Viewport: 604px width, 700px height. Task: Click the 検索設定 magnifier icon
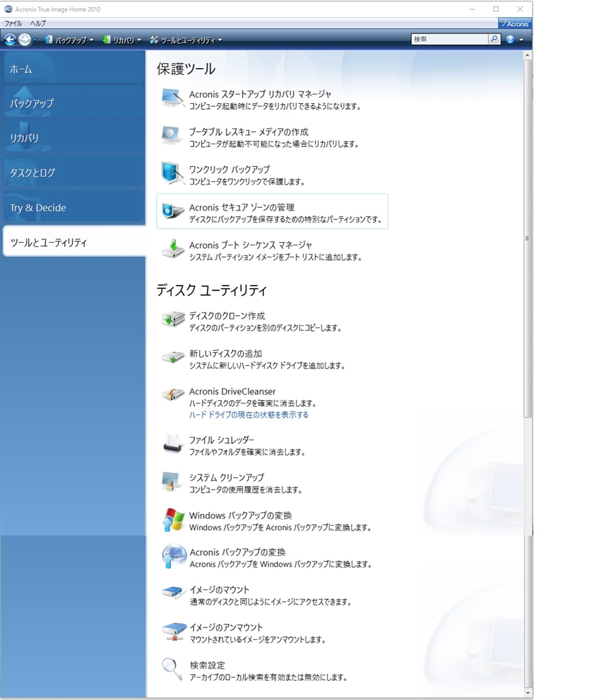tap(172, 669)
